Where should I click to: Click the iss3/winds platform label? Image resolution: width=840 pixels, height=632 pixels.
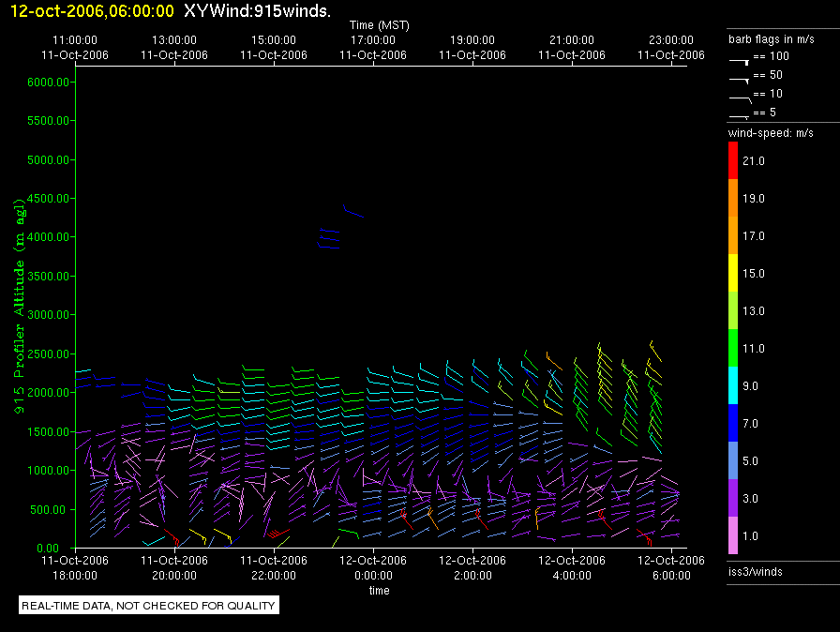[755, 572]
